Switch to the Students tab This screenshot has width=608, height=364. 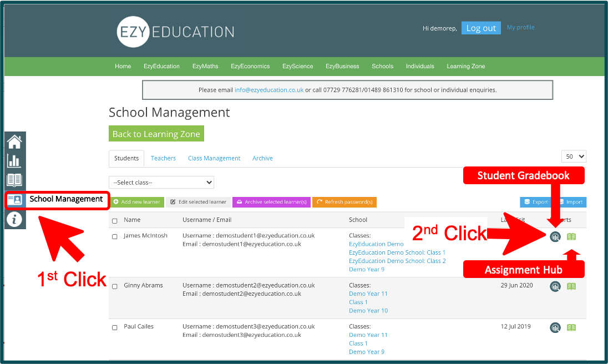tap(126, 158)
